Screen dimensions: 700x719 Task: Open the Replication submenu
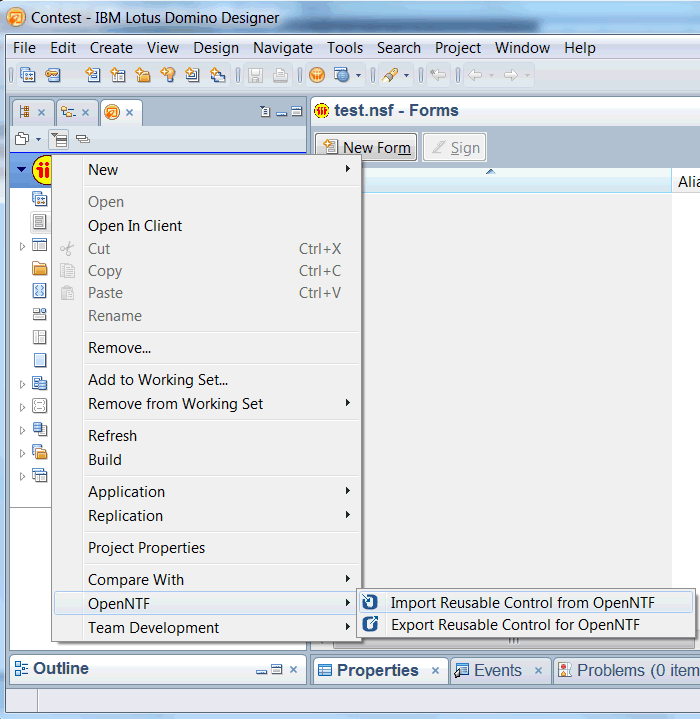click(x=206, y=515)
